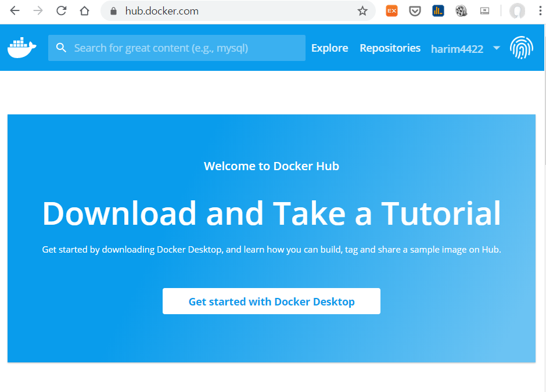Open the orange EX extension icon
Viewport: 546px width, 392px height.
click(391, 11)
